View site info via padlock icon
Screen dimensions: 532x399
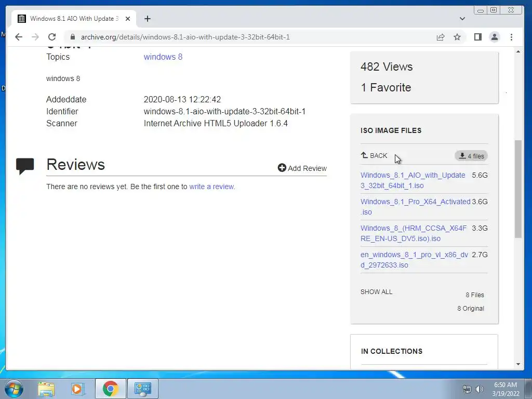click(x=73, y=37)
